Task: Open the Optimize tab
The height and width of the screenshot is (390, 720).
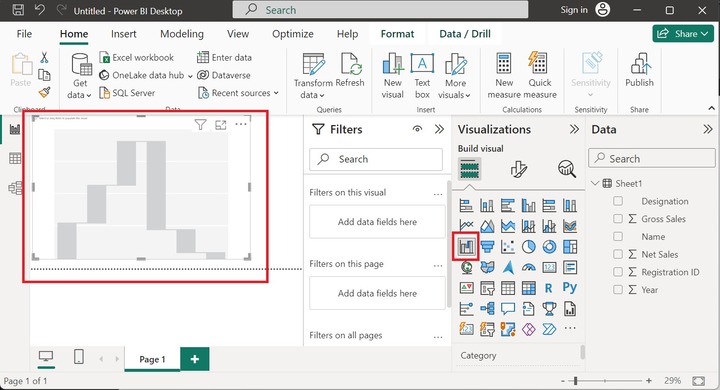Action: [x=292, y=34]
